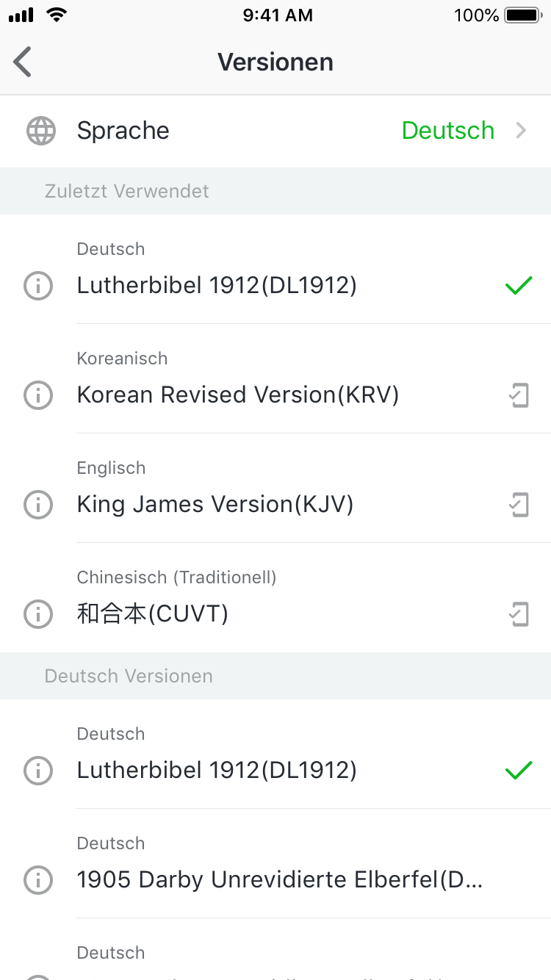551x980 pixels.
Task: Tap checkmark on Lutherbibel in Deutsch Versionen
Action: [x=519, y=771]
